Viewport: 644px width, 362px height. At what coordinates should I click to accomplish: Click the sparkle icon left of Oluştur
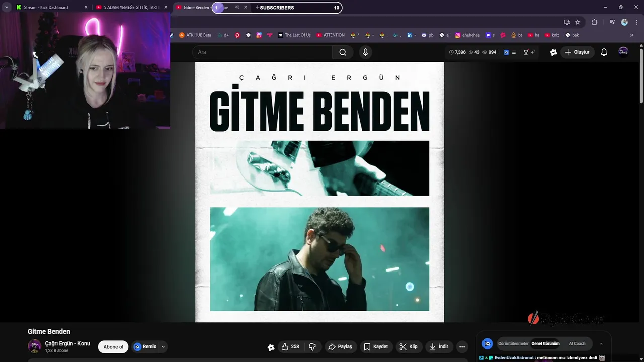553,52
